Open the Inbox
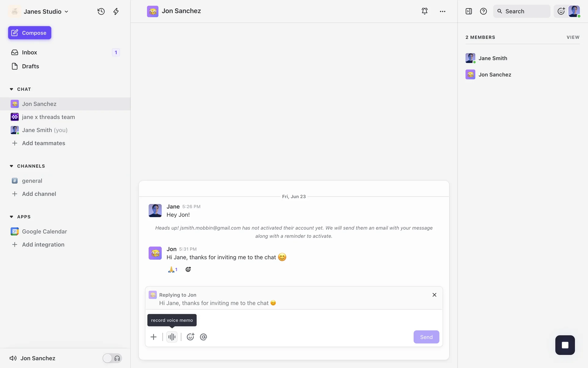Image resolution: width=588 pixels, height=368 pixels. click(x=29, y=52)
